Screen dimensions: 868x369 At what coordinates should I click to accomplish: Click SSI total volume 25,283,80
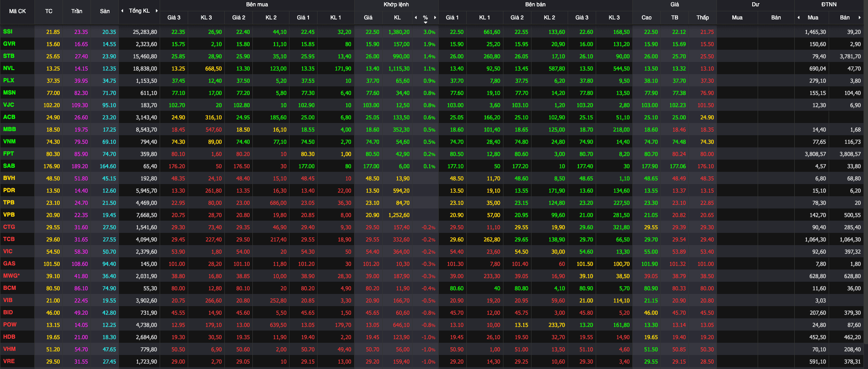pyautogui.click(x=145, y=32)
